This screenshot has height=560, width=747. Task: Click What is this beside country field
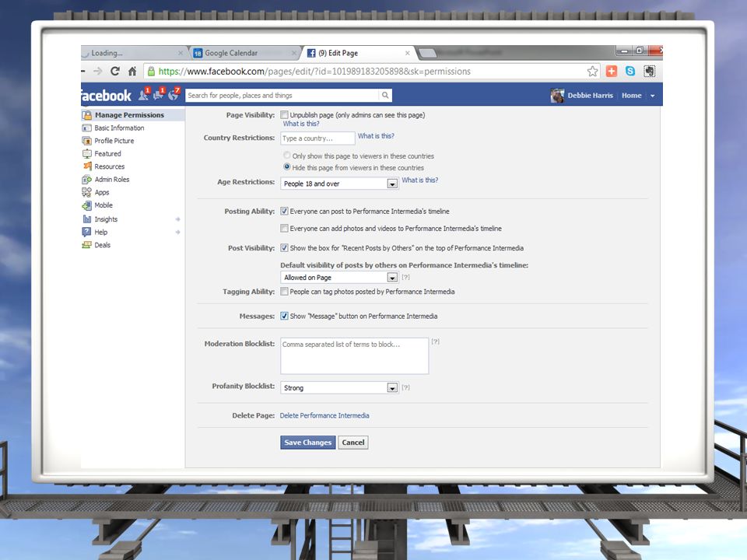pos(376,135)
